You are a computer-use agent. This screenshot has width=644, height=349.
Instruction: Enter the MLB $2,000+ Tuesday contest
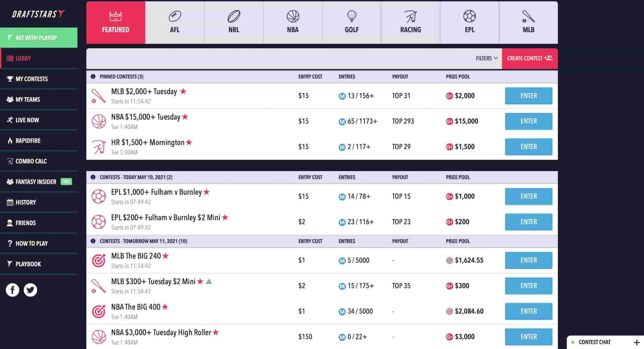click(528, 96)
